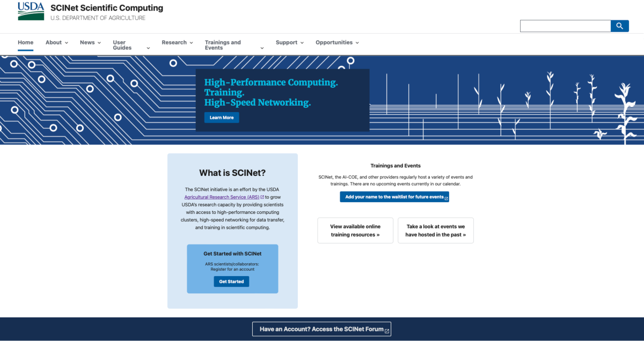Add your name to the future events waitlist

(x=394, y=197)
